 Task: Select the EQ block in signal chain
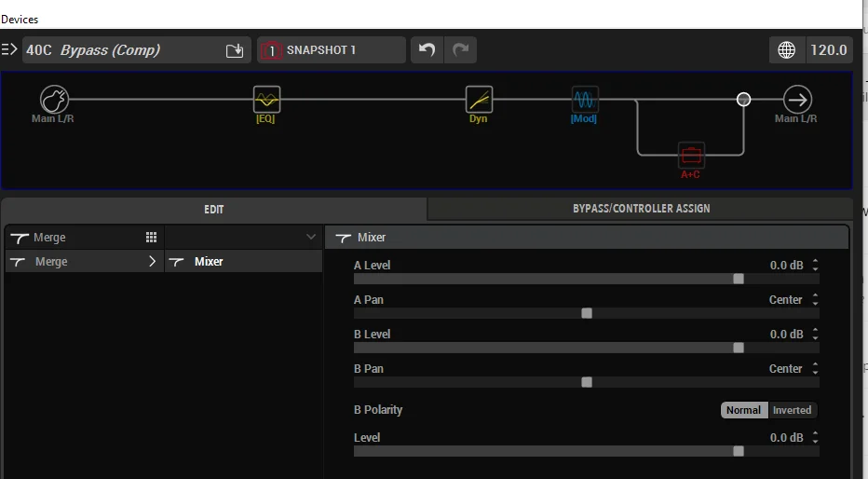click(x=266, y=100)
